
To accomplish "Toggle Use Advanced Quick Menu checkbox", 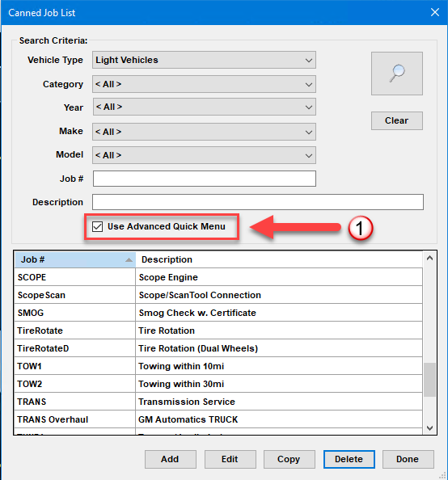I will tap(98, 227).
